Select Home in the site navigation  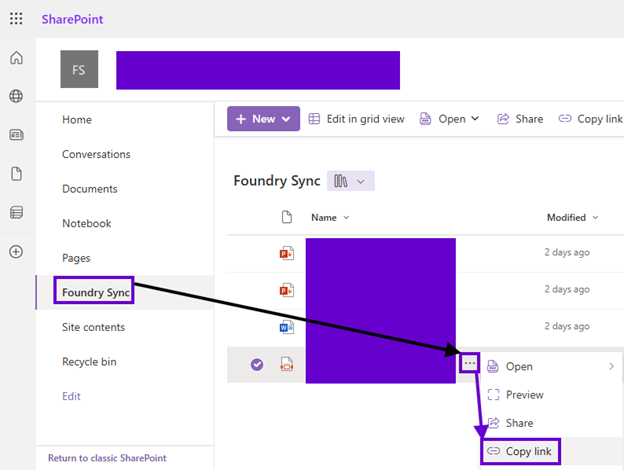point(77,119)
